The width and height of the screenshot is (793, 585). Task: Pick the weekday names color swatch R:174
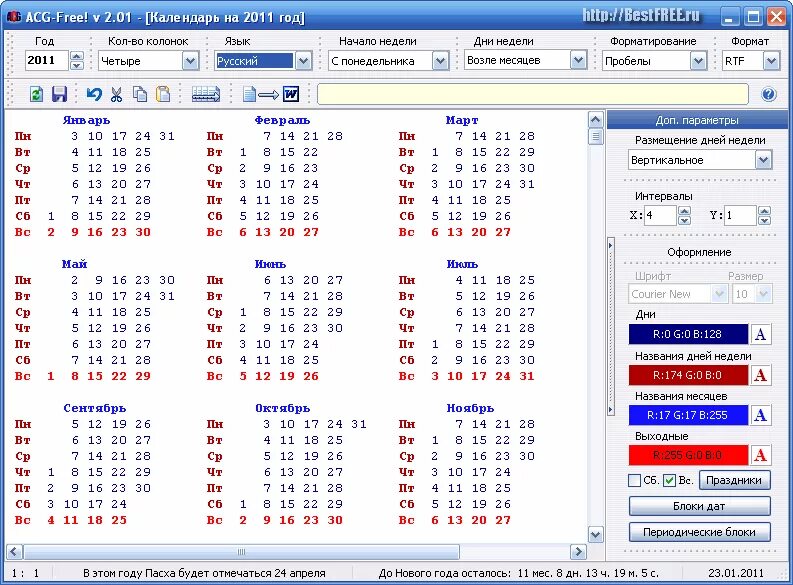click(688, 375)
